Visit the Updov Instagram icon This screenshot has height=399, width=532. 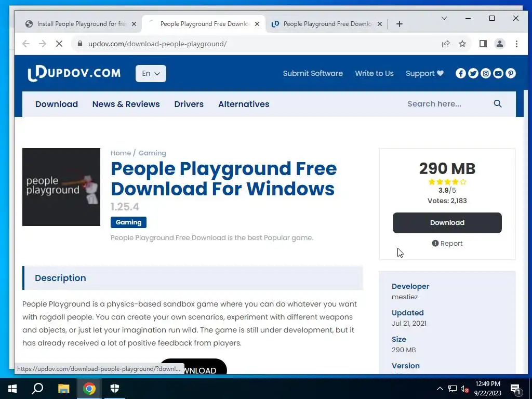(x=486, y=73)
